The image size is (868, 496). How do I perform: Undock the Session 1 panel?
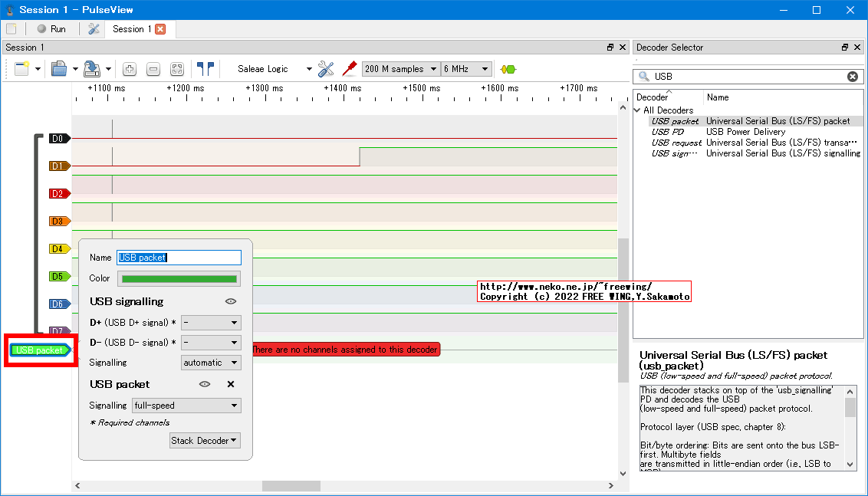(610, 47)
